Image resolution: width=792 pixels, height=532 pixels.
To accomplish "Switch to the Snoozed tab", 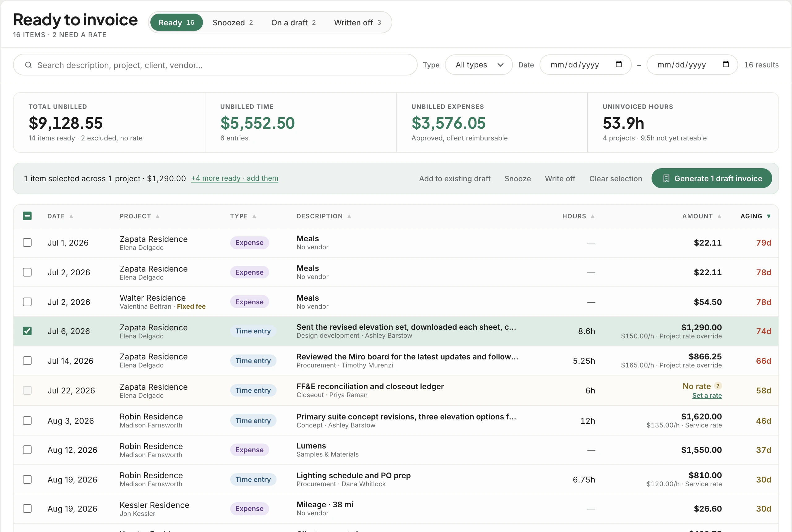I will 232,22.
